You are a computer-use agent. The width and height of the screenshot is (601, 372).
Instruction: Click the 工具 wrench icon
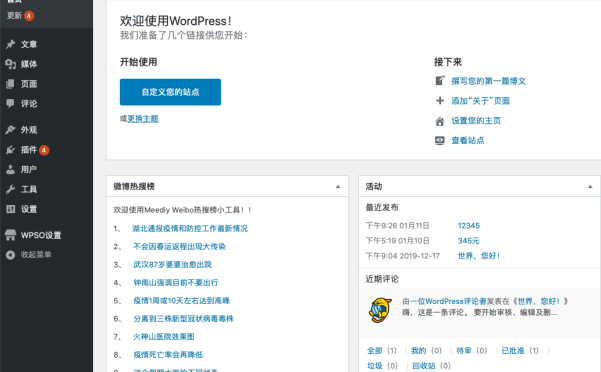tap(10, 189)
